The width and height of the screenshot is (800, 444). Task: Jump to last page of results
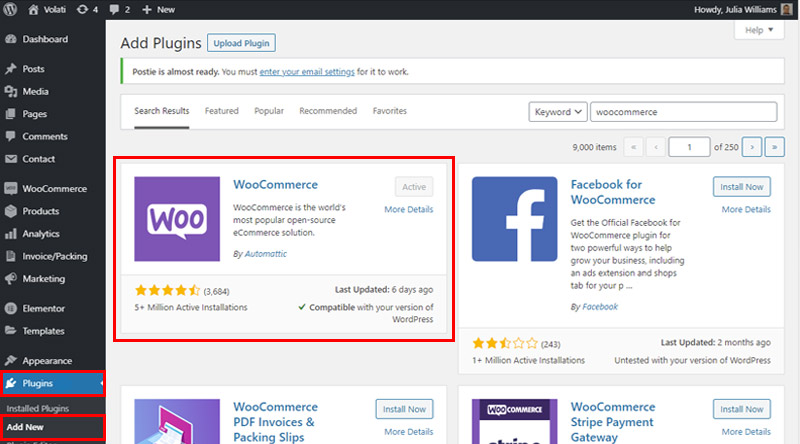(774, 147)
